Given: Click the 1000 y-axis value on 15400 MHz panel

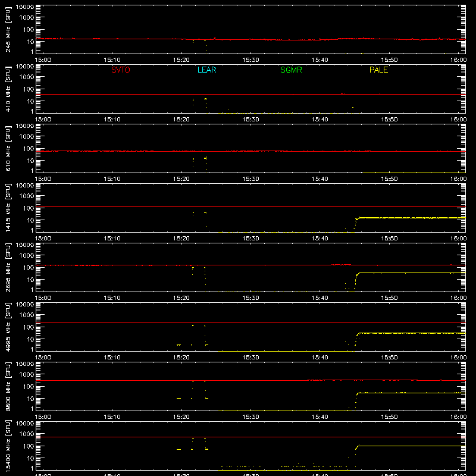Looking at the screenshot, I should [27, 434].
